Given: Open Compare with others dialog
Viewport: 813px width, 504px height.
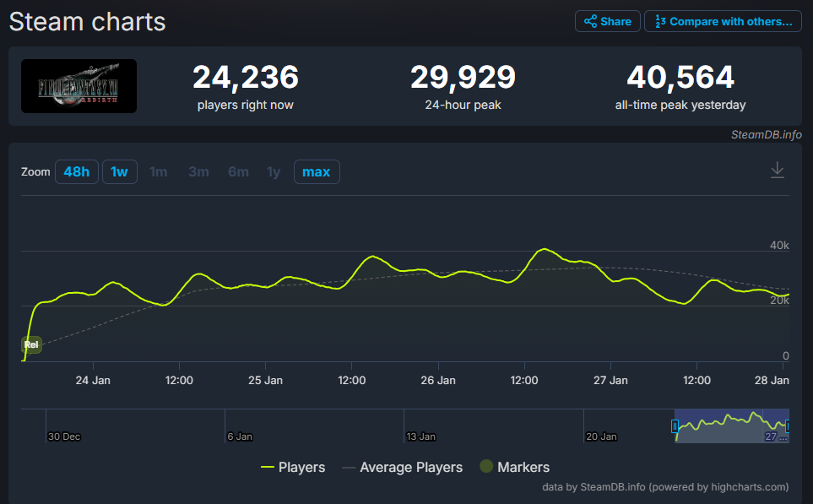Looking at the screenshot, I should 723,21.
